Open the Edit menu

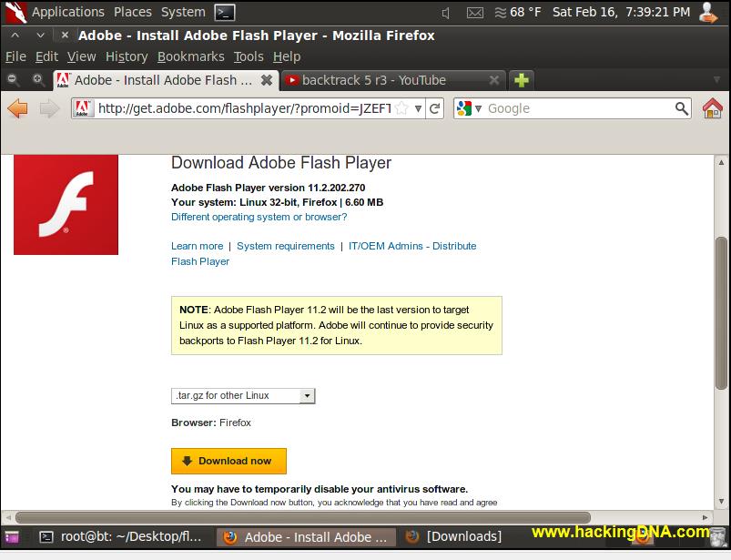(x=46, y=56)
